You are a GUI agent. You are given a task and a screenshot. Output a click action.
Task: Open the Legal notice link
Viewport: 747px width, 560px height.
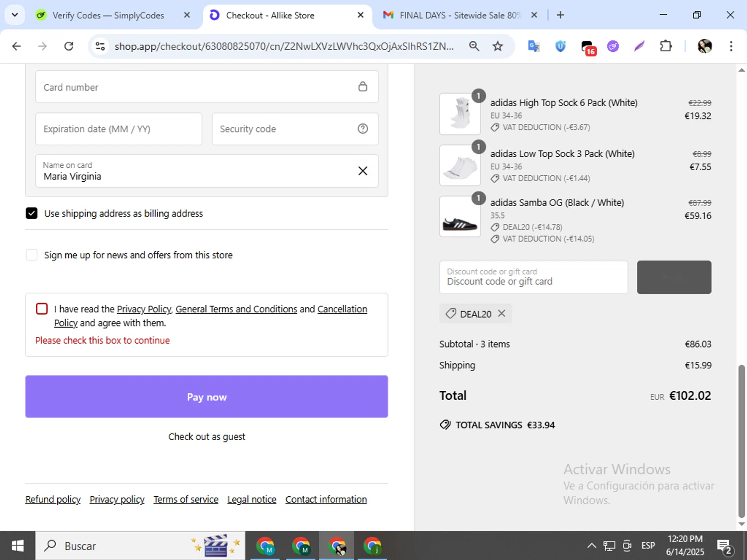coord(252,499)
